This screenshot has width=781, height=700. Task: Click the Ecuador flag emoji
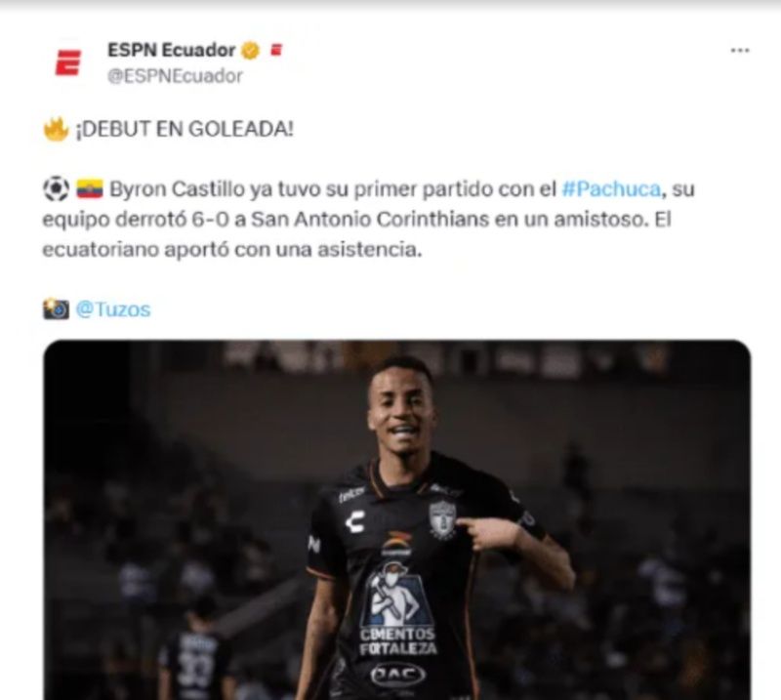[90, 188]
